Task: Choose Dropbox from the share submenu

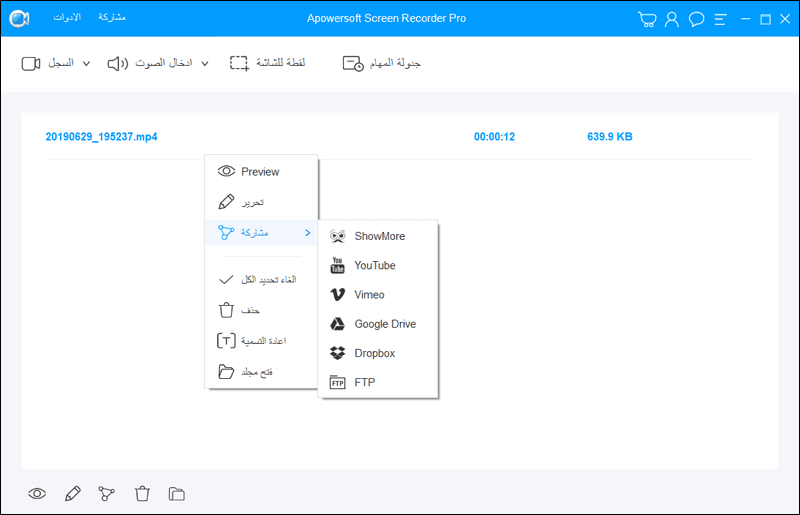Action: pyautogui.click(x=378, y=353)
